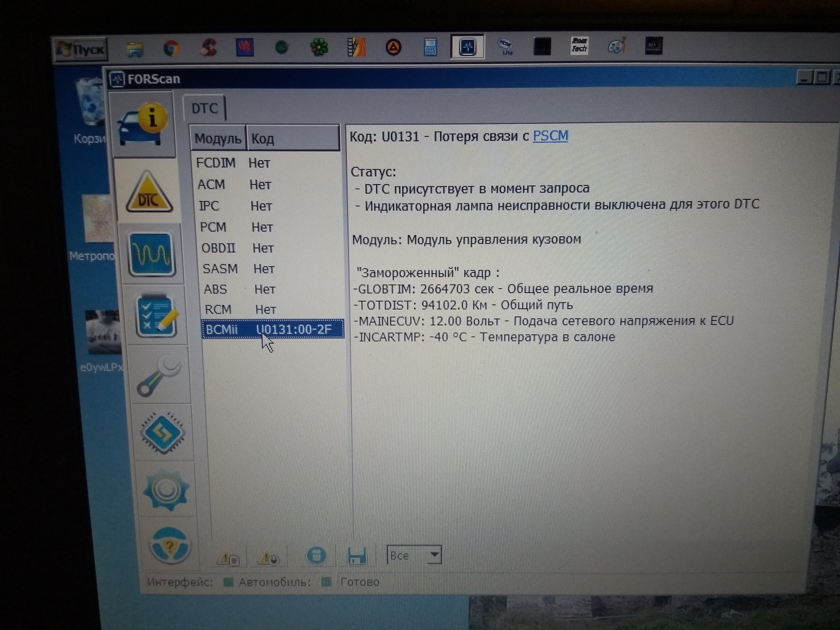Open the gear settings icon

point(165,490)
